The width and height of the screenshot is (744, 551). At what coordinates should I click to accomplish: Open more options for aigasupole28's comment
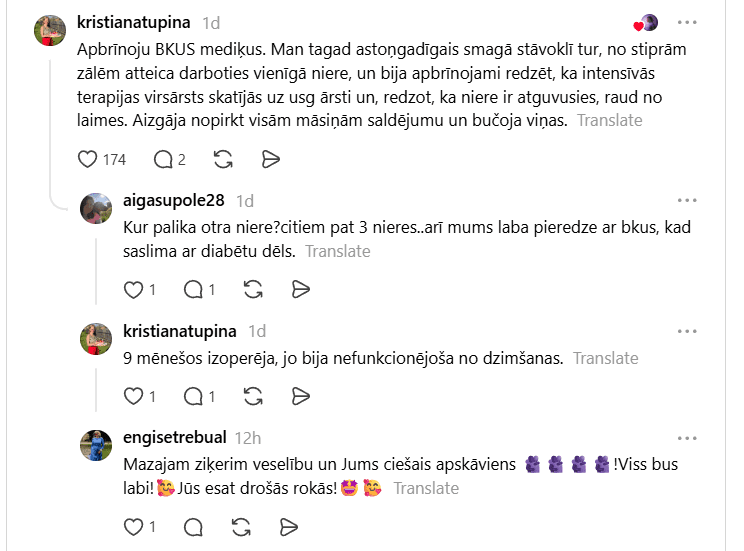click(x=687, y=200)
